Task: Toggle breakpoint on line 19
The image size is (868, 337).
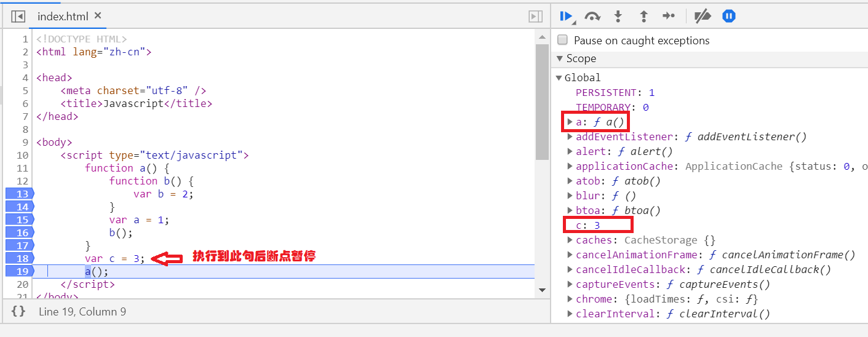Action: 20,271
